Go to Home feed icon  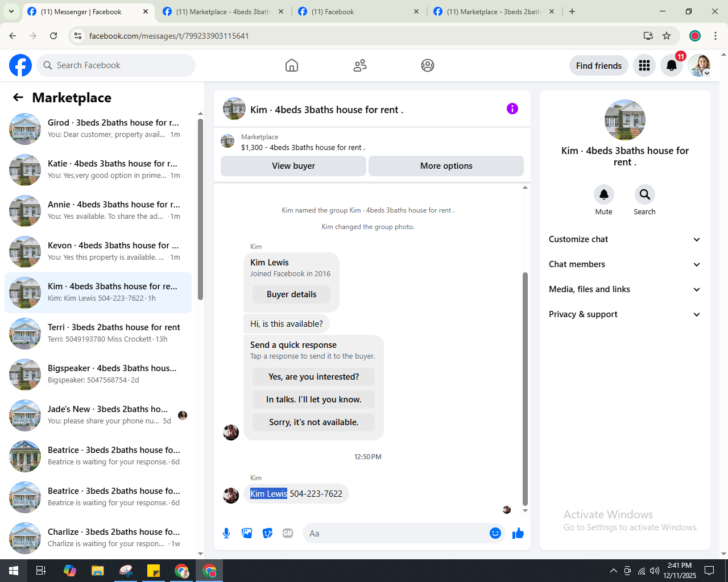292,65
